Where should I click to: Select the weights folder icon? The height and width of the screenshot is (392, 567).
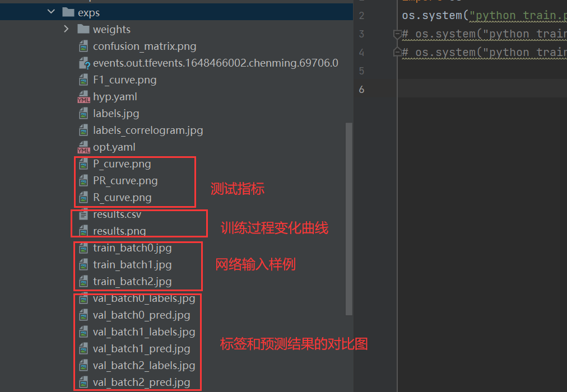[x=83, y=29]
